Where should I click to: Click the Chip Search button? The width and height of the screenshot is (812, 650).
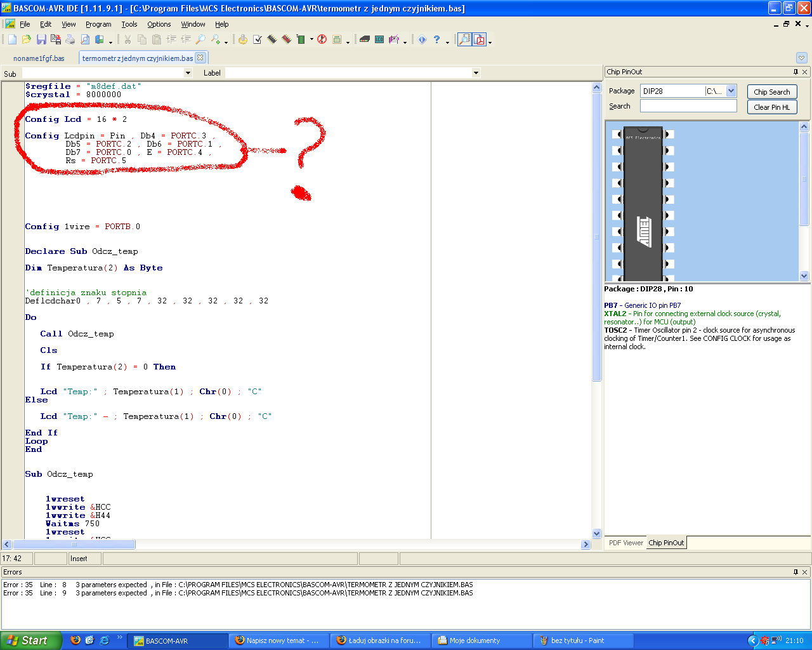click(x=771, y=92)
